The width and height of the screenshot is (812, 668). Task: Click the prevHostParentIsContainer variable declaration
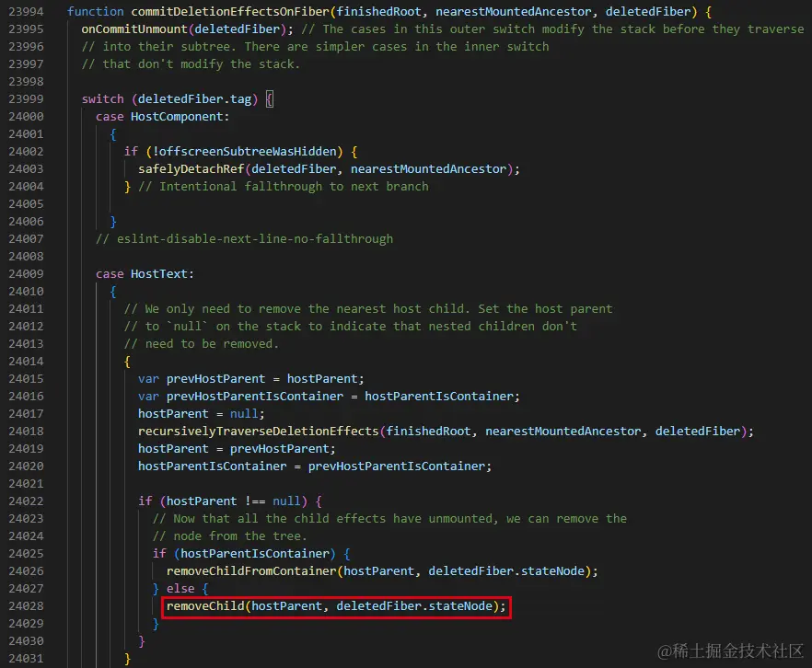[x=329, y=397]
